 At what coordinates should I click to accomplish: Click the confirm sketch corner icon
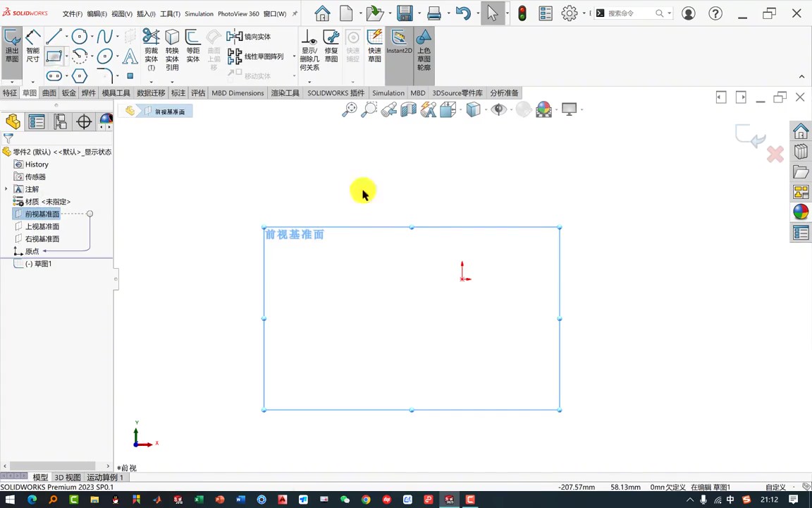tap(751, 136)
